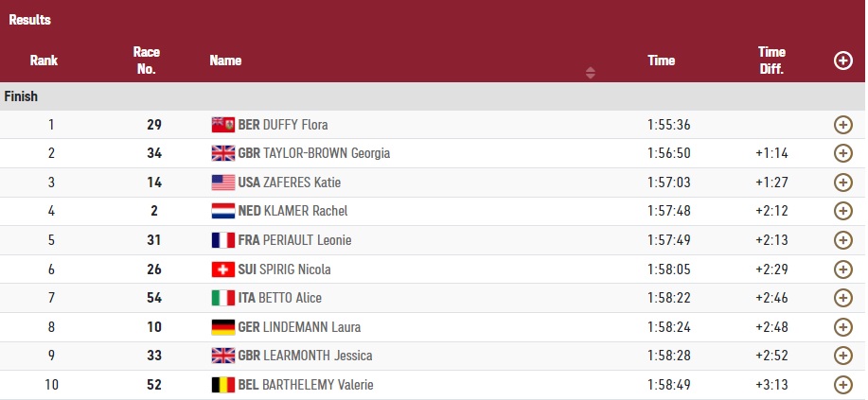Image resolution: width=868 pixels, height=400 pixels.
Task: Expand details for Flora Duffy's row
Action: (842, 125)
